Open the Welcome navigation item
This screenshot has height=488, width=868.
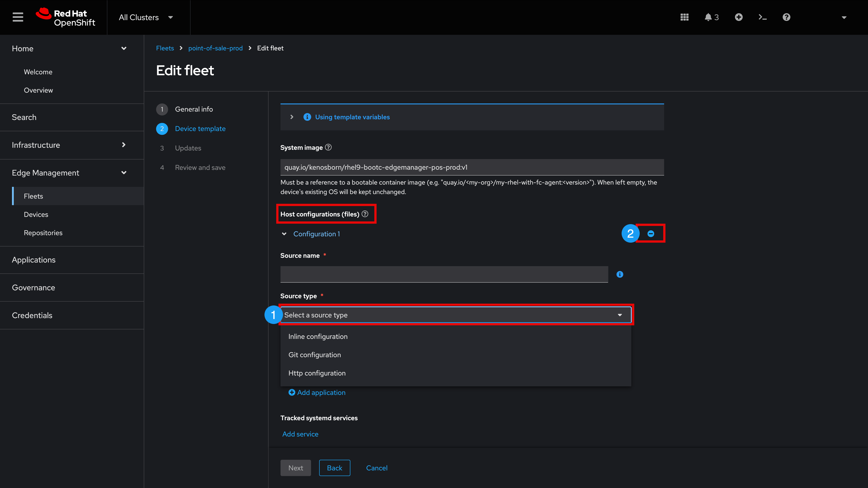pyautogui.click(x=38, y=72)
